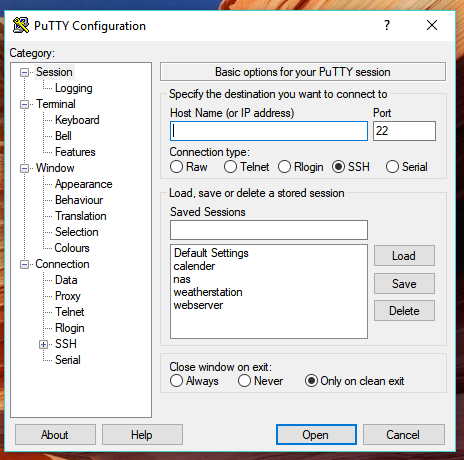Open the Terminal category
Screen dimensions: 464x460
pos(56,104)
